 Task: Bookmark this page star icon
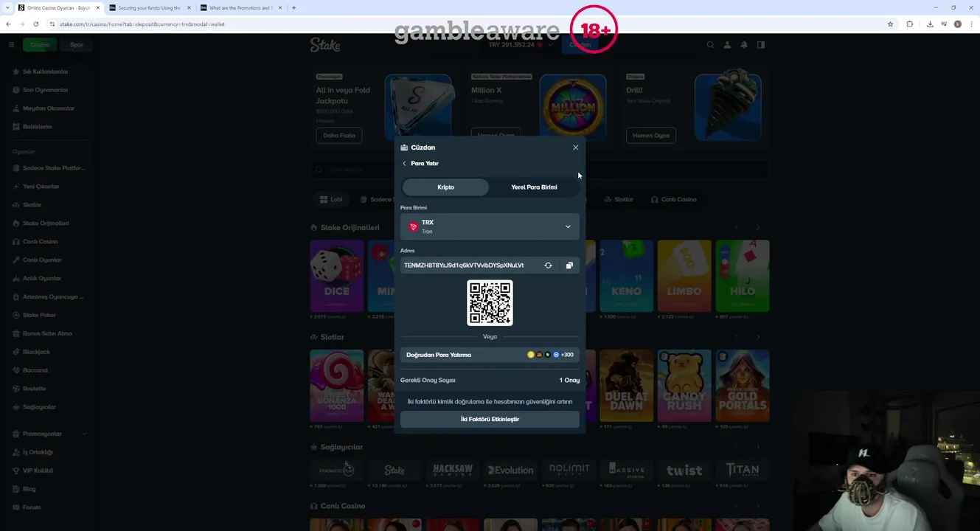coord(890,24)
